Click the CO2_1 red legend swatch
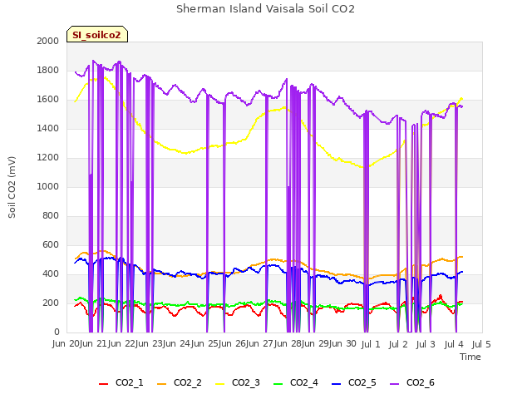The height and width of the screenshot is (399, 532). (103, 384)
